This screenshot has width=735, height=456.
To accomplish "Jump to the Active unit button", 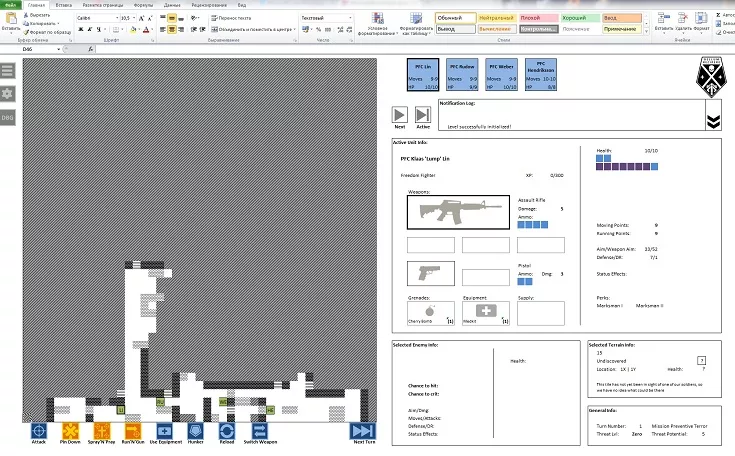I will (x=423, y=115).
